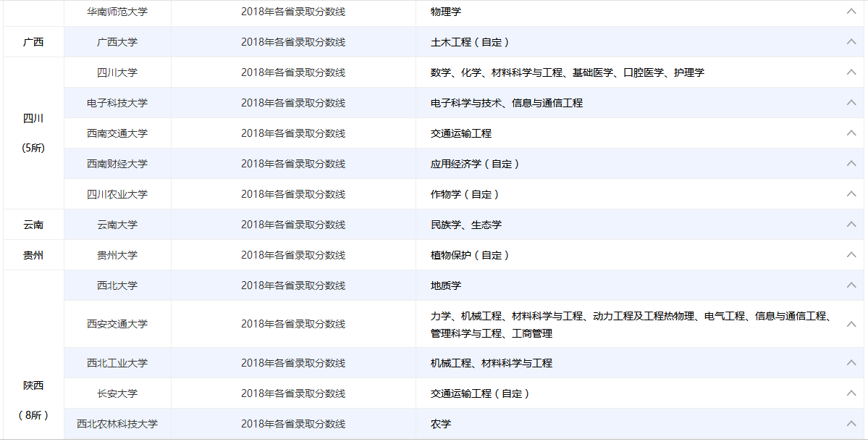Click the 贵州 province cell
Screen dimensions: 868x442
34,255
